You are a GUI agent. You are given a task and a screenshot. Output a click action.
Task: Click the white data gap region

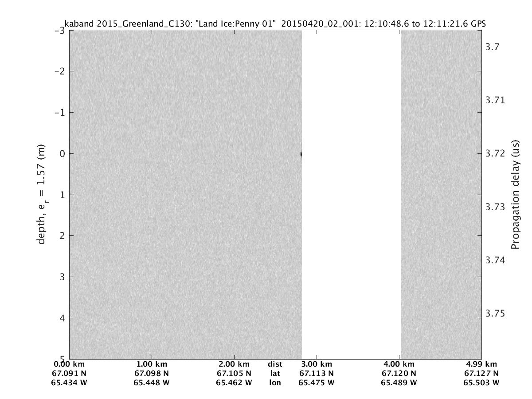(x=351, y=195)
